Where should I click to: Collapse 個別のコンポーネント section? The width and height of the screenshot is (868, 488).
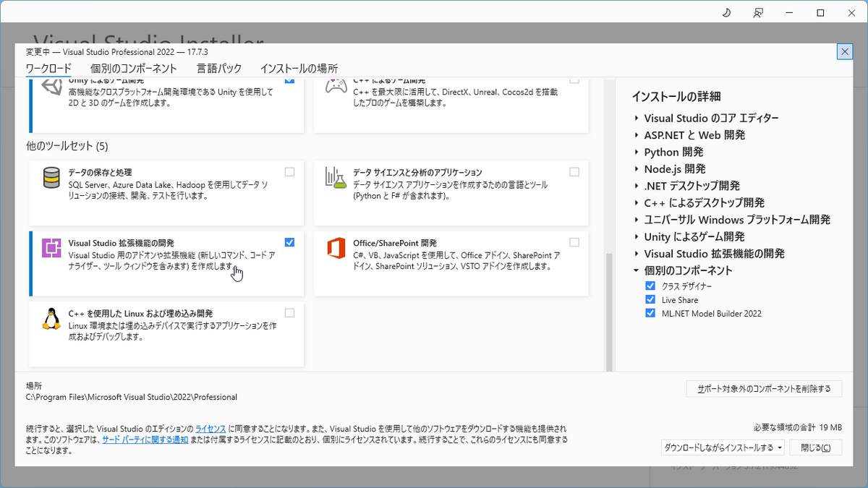pos(636,270)
